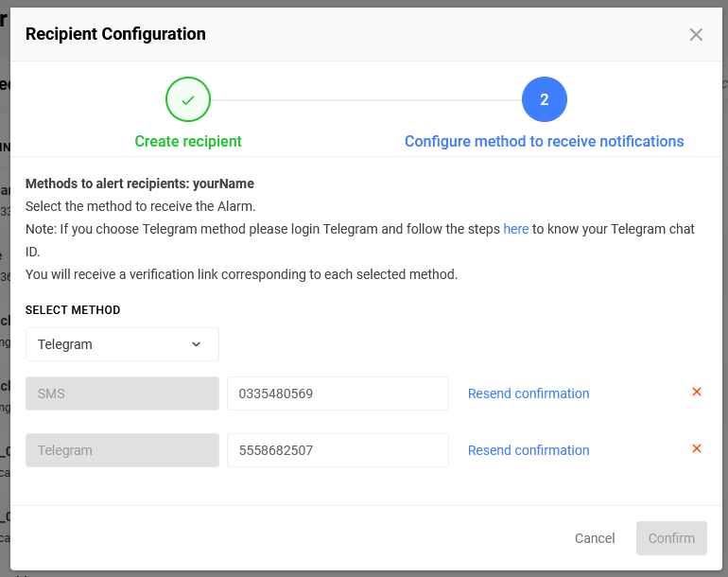
Task: Resend confirmation for SMS method
Action: (x=529, y=393)
